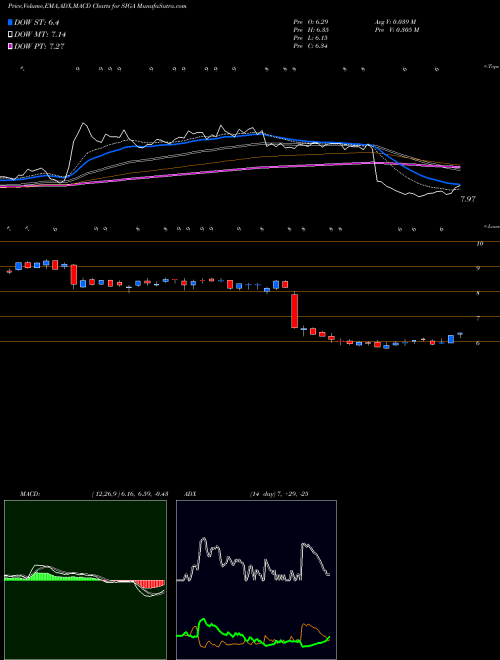
Task: Click the 'Pre L: 6.15' low value
Action: point(311,38)
